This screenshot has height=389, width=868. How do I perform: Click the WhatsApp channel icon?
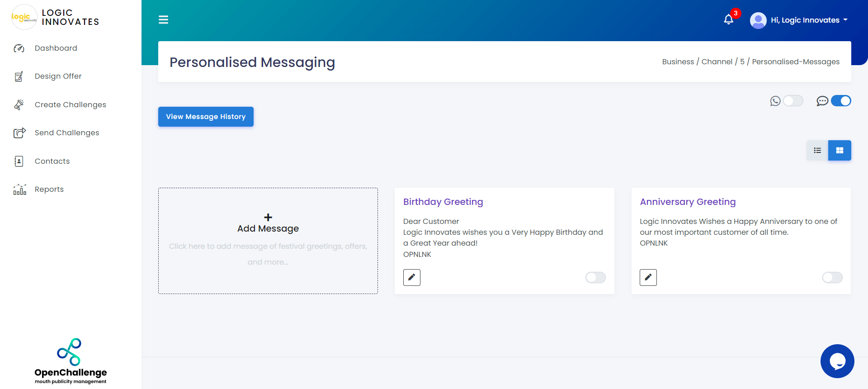[775, 101]
